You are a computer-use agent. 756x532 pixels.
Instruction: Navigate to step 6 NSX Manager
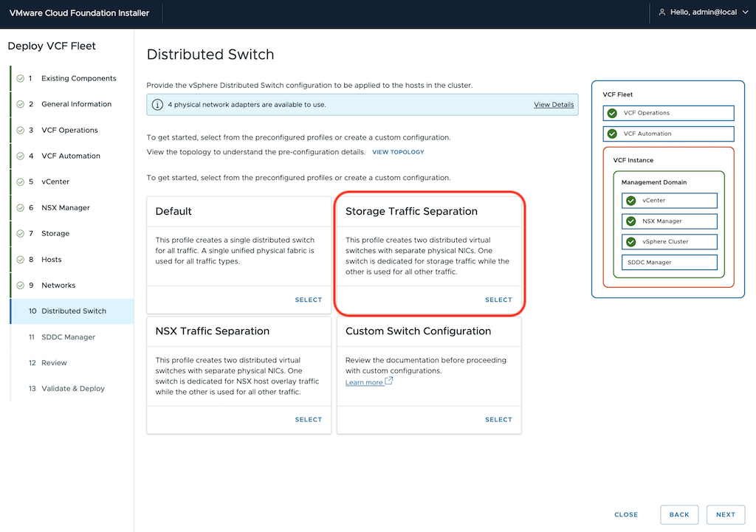(x=72, y=207)
